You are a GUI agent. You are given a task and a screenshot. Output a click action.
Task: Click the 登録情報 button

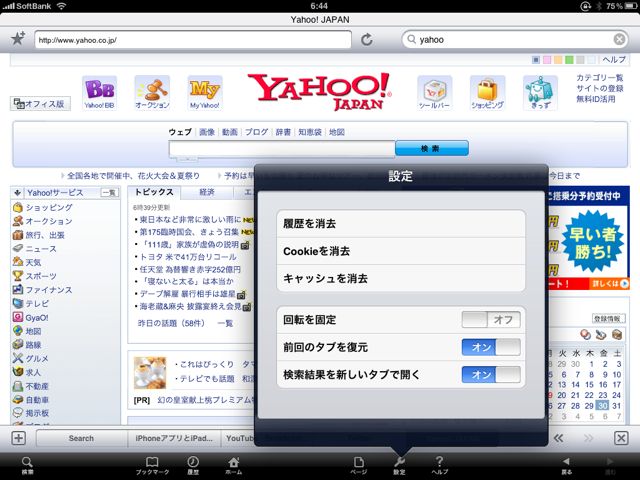point(609,318)
